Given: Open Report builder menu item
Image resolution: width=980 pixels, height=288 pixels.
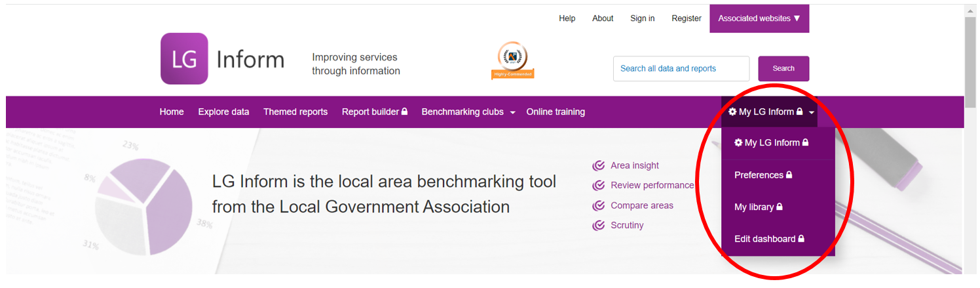Looking at the screenshot, I should tap(375, 112).
